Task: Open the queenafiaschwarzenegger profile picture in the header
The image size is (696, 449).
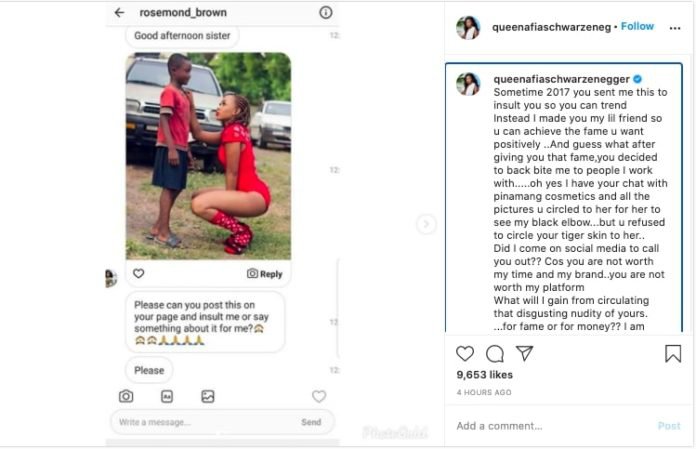Action: 468,28
